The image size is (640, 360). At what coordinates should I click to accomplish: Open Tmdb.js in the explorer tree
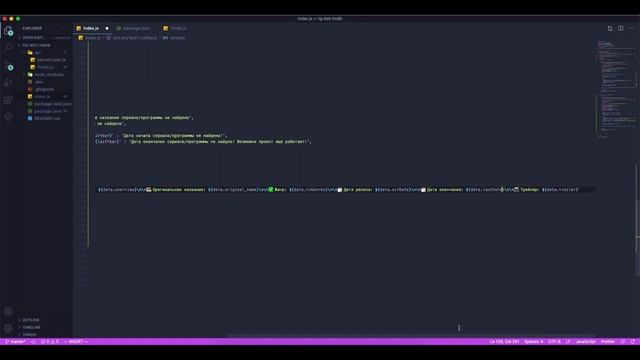tap(45, 67)
